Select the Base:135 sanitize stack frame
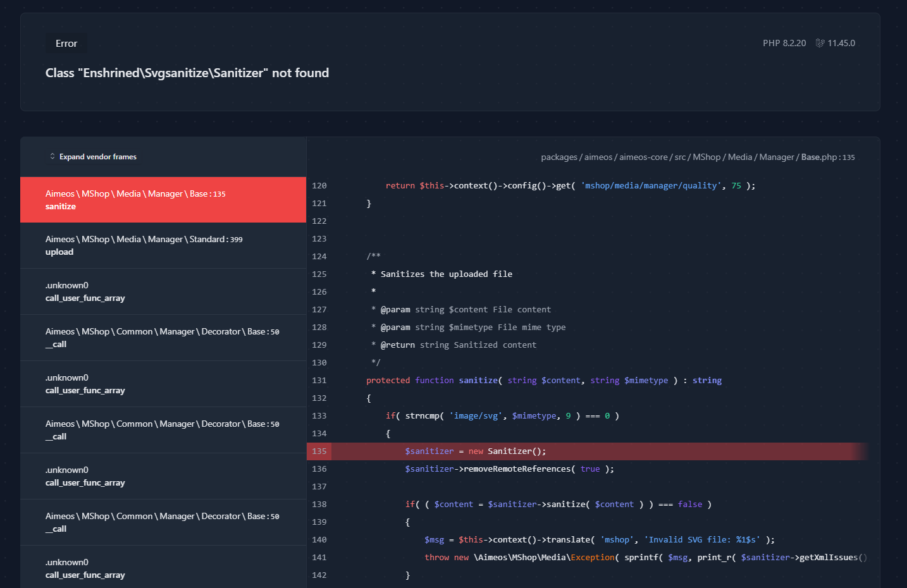This screenshot has height=588, width=907. pos(163,200)
